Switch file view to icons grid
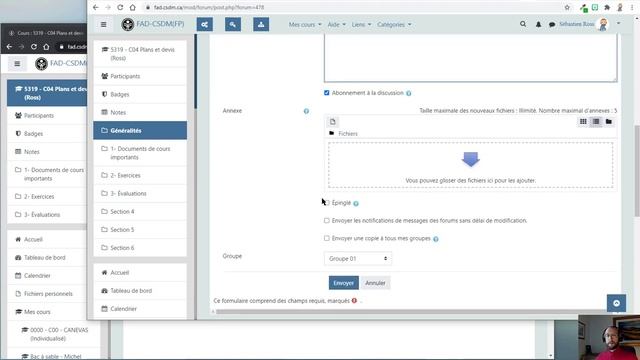The height and width of the screenshot is (360, 640). coord(583,122)
